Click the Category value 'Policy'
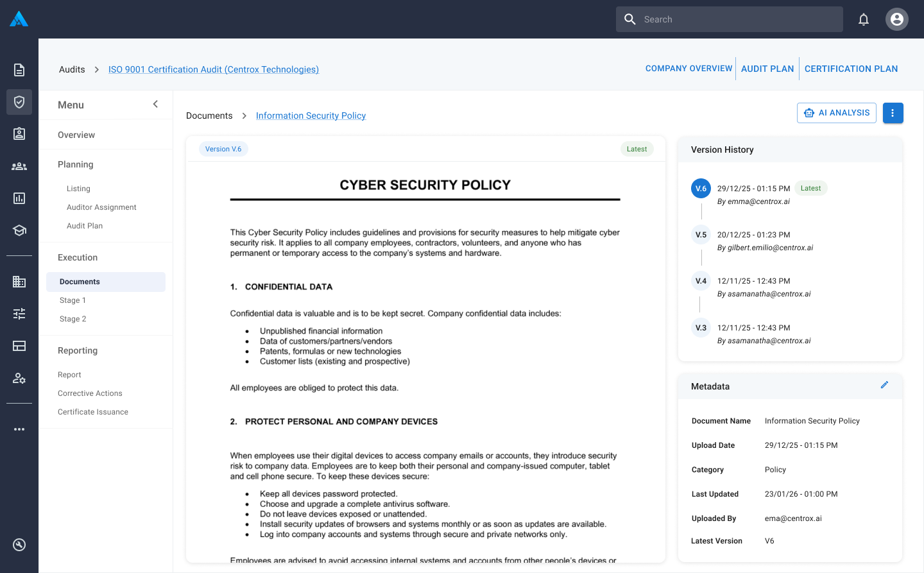 [x=775, y=470]
